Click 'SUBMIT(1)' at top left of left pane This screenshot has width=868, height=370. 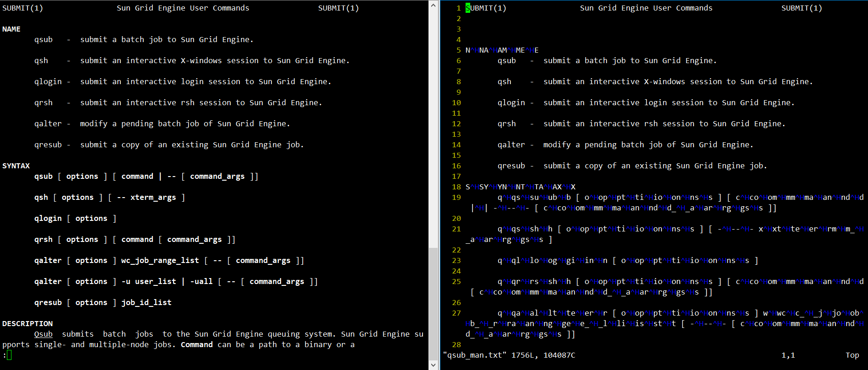[23, 8]
